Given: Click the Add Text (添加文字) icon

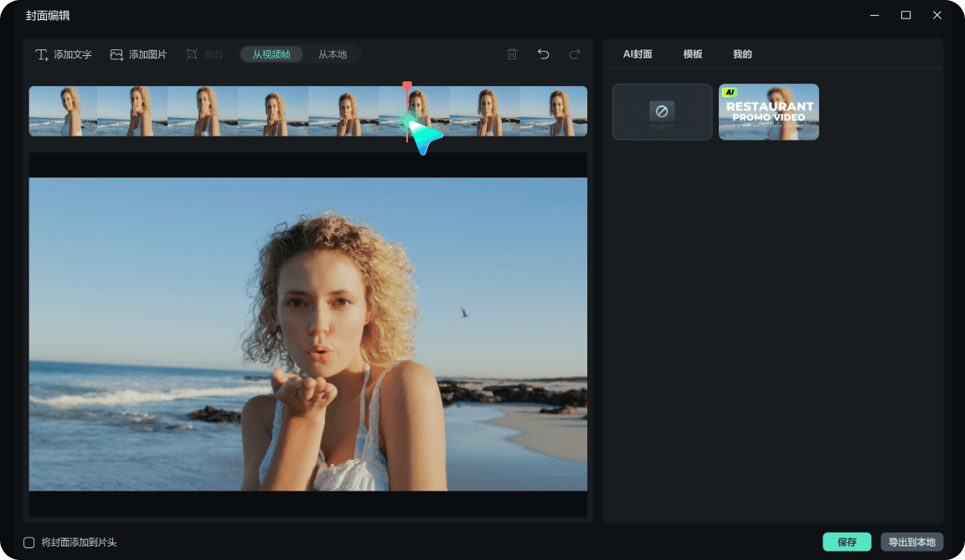Looking at the screenshot, I should (41, 54).
